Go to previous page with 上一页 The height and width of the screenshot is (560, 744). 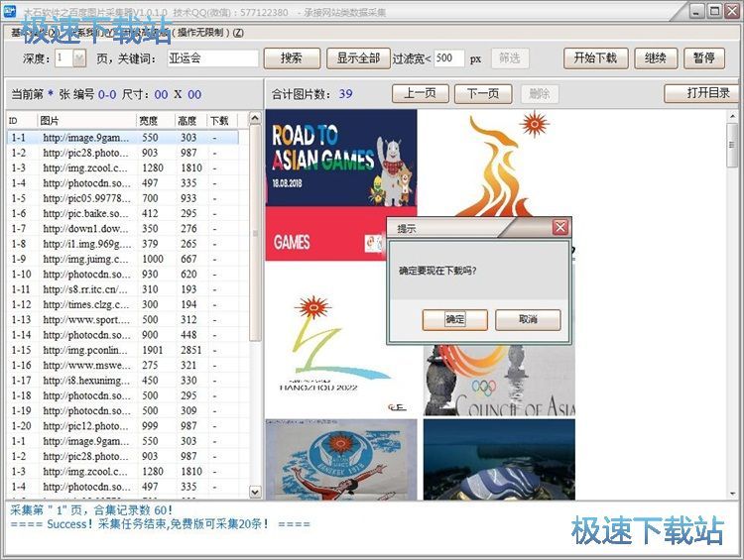[421, 93]
